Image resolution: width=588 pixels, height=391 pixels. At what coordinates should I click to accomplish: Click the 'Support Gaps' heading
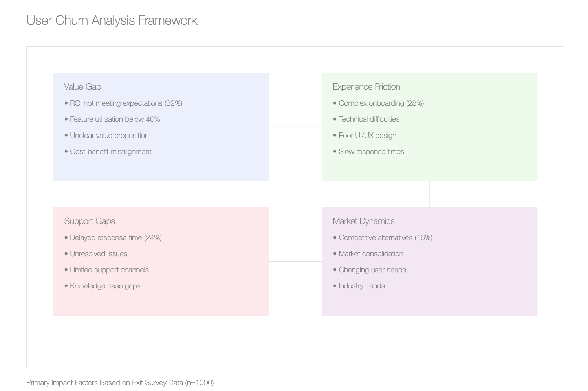coord(90,221)
